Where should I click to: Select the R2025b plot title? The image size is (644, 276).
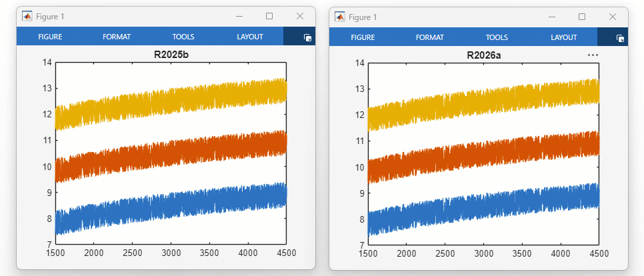pos(171,55)
